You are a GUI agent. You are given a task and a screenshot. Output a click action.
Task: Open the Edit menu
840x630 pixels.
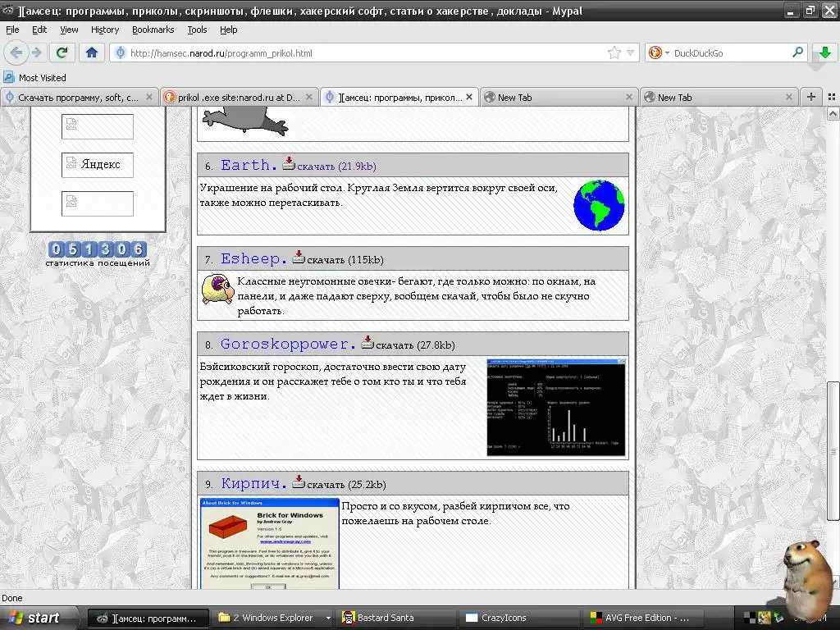[39, 30]
